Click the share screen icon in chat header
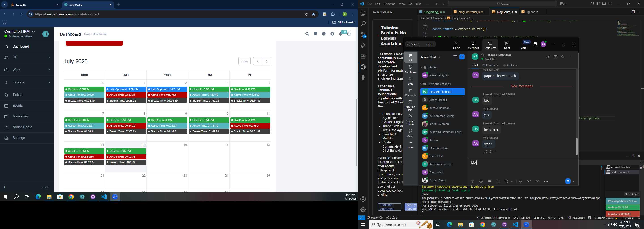 coord(555,57)
